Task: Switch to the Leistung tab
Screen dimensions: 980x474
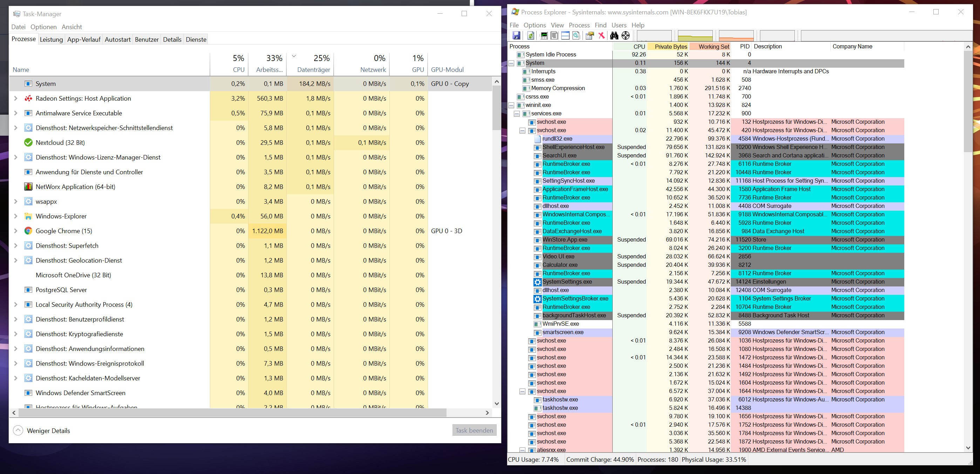Action: (52, 40)
